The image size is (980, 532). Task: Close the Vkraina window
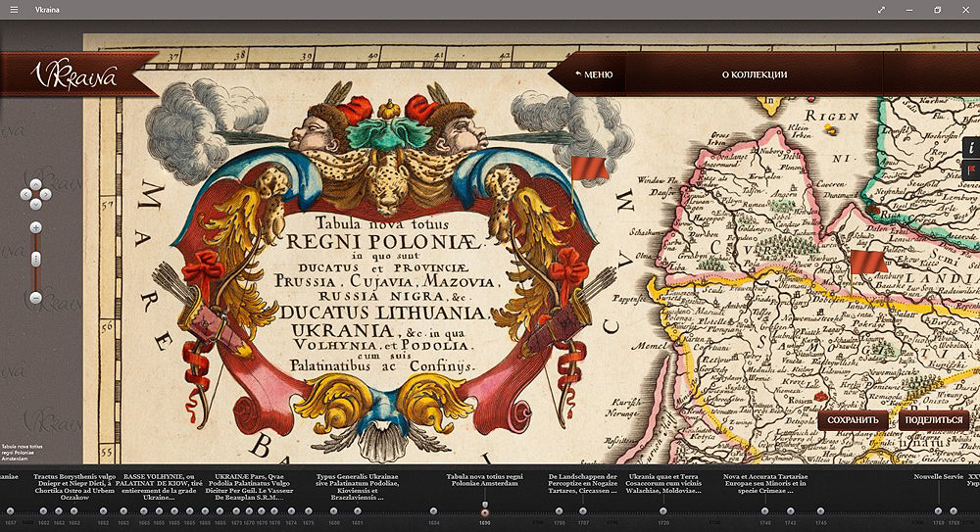[x=965, y=10]
